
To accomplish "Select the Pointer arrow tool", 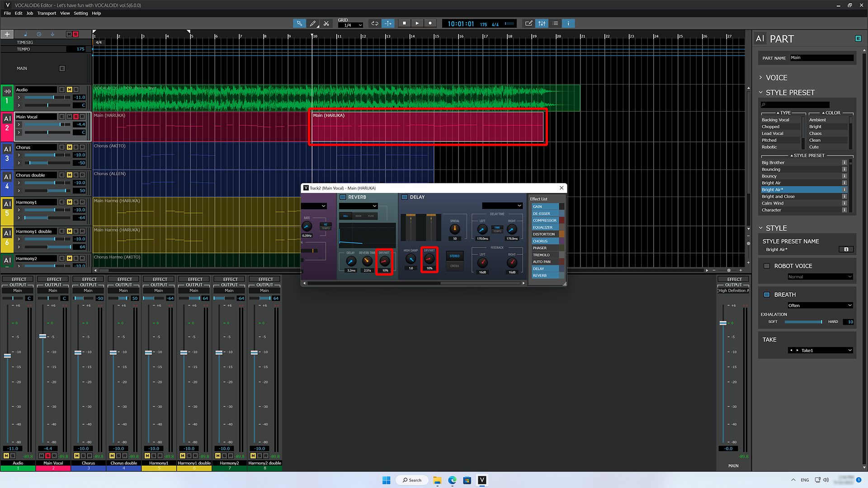I will pyautogui.click(x=299, y=23).
